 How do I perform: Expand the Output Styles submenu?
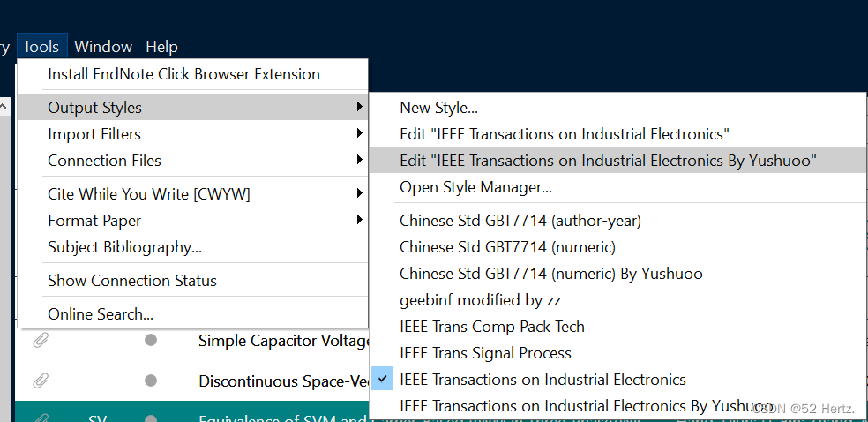192,107
